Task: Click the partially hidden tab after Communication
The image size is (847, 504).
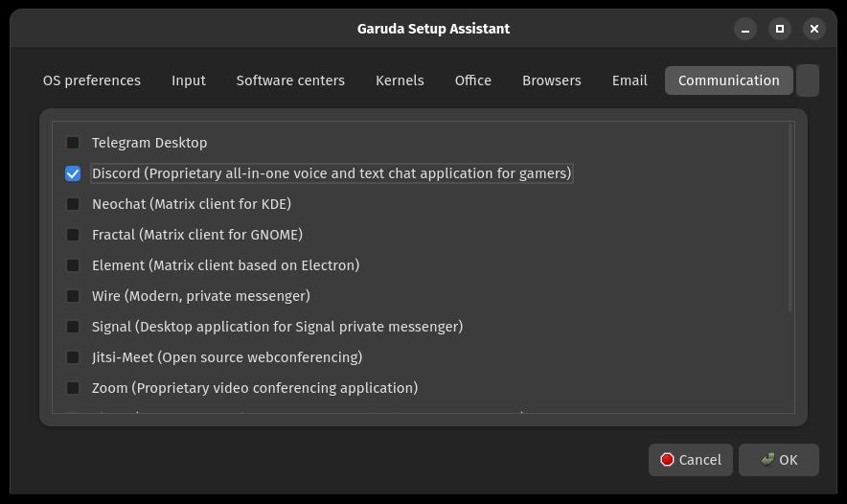Action: [x=808, y=80]
